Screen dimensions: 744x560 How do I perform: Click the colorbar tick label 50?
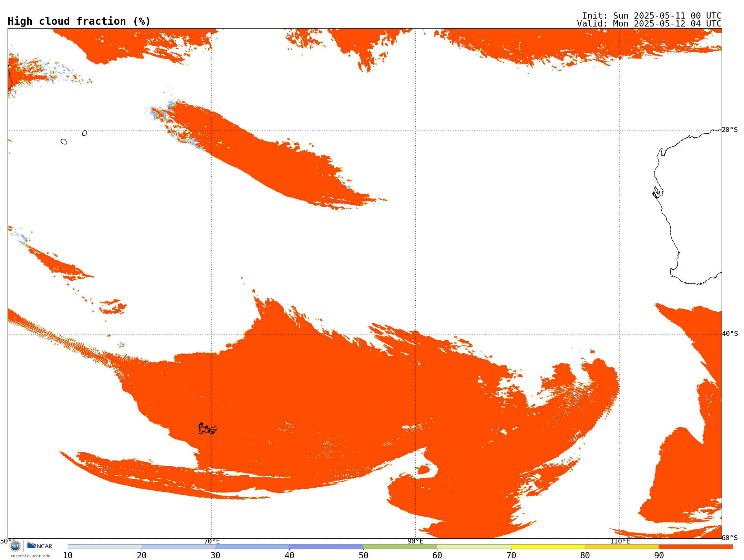363,556
